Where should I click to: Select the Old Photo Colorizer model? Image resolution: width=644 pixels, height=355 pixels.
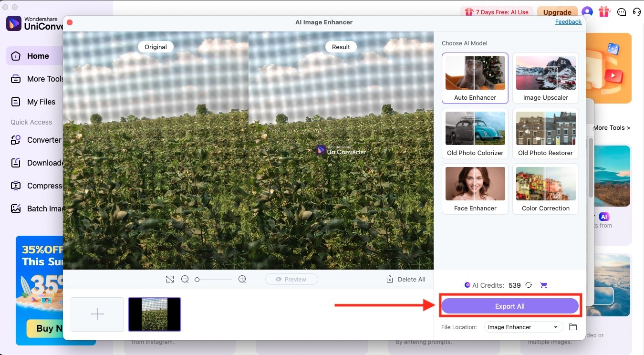pos(475,134)
